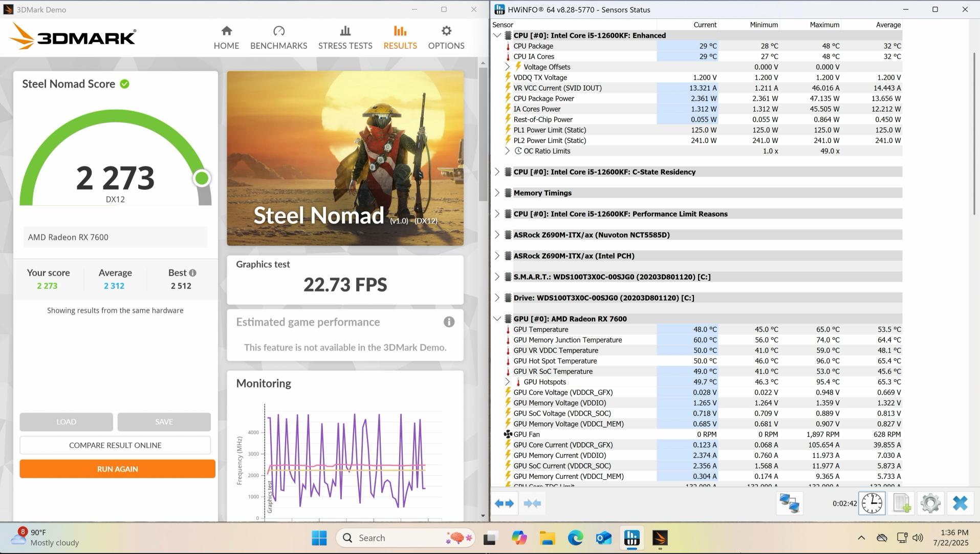The image size is (980, 554).
Task: Click the blue X close sensors icon
Action: coord(960,503)
